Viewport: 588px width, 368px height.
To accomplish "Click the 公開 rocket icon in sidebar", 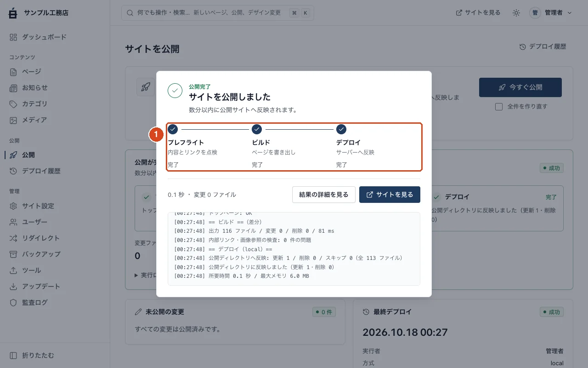I will tap(13, 155).
